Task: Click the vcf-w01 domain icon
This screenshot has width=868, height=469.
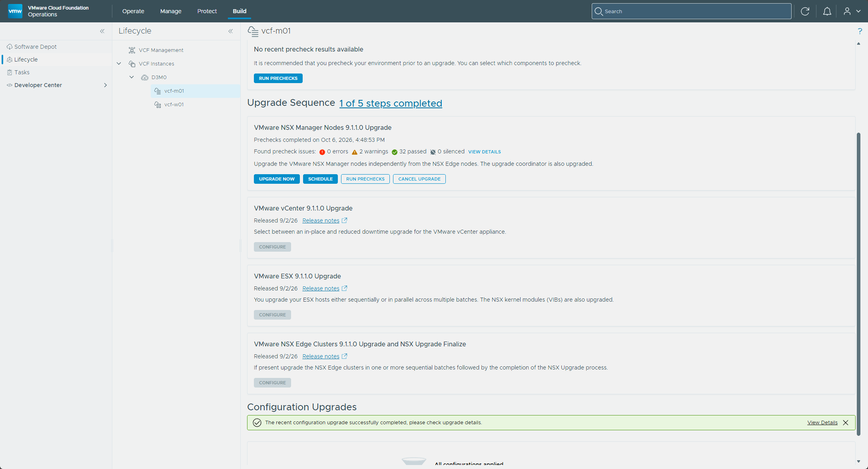Action: point(158,104)
